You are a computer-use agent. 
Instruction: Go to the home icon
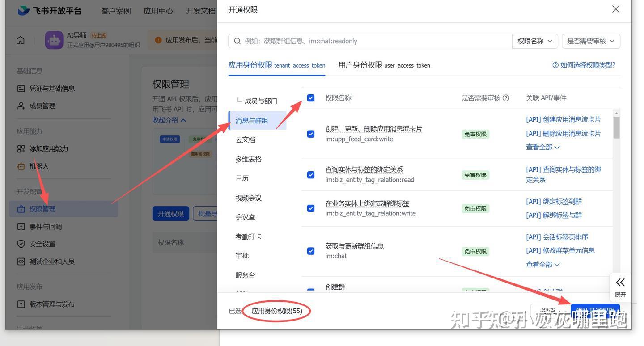point(21,40)
